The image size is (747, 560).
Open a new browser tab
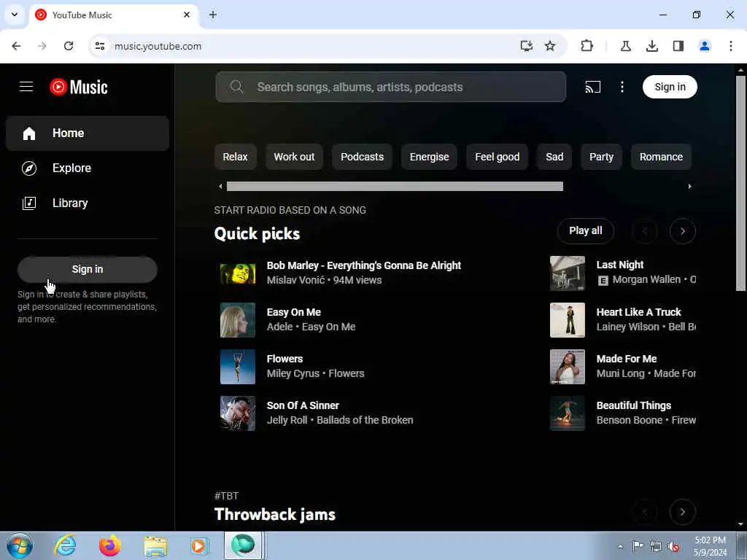[x=212, y=15]
